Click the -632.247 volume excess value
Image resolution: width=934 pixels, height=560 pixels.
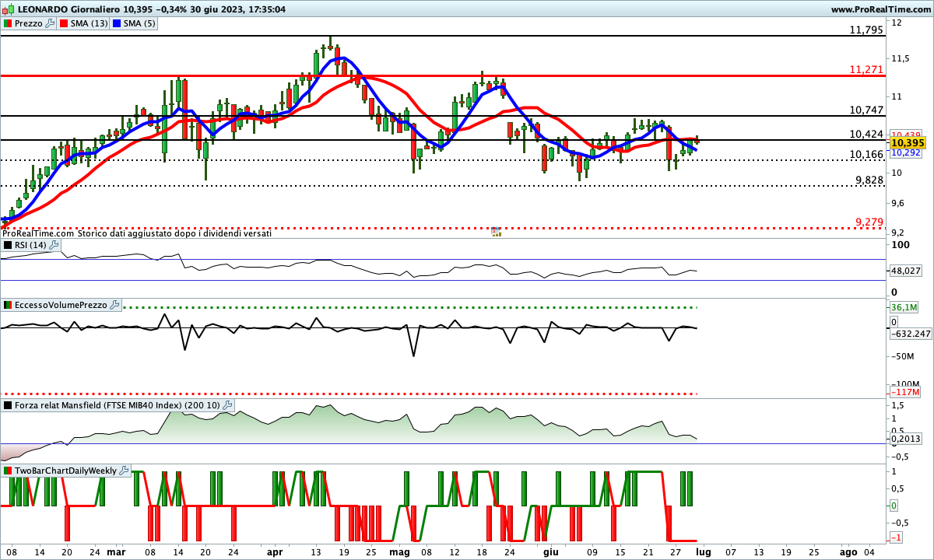(910, 334)
